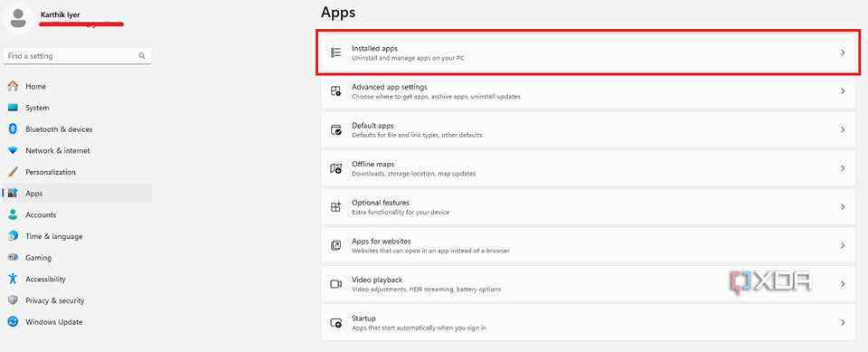
Task: Click the Offline maps icon
Action: 336,168
